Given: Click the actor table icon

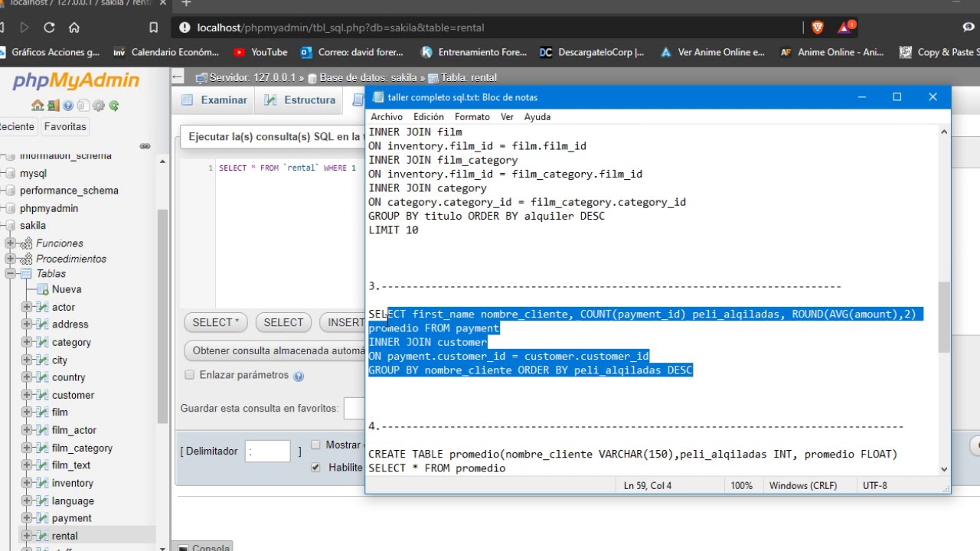Looking at the screenshot, I should click(x=42, y=307).
